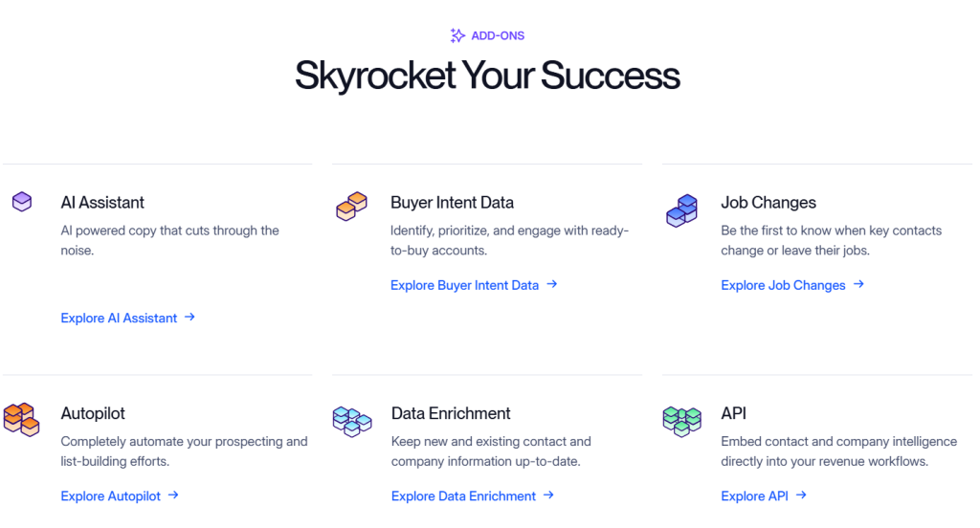Click the orange cube cluster Autopilot icon
Screen dimensions: 980x528
point(20,419)
